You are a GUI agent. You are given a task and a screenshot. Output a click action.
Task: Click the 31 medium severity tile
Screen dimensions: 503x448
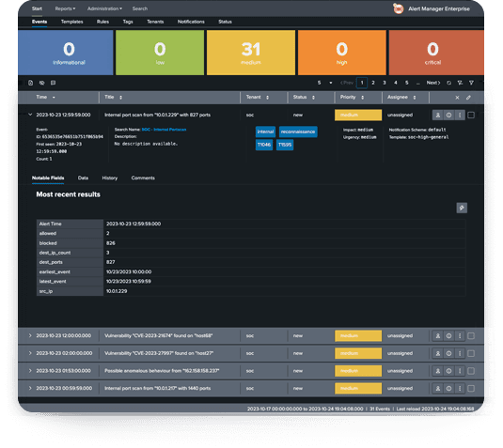pyautogui.click(x=251, y=53)
